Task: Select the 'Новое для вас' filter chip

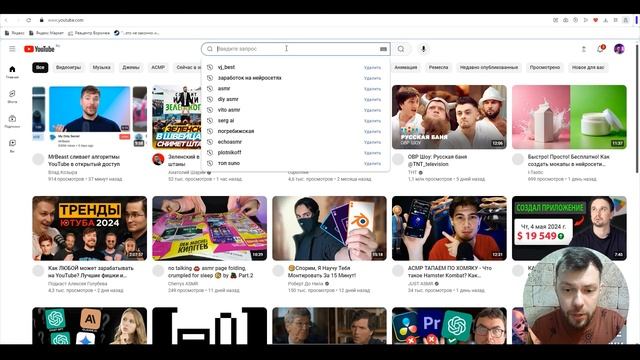Action: coord(588,67)
